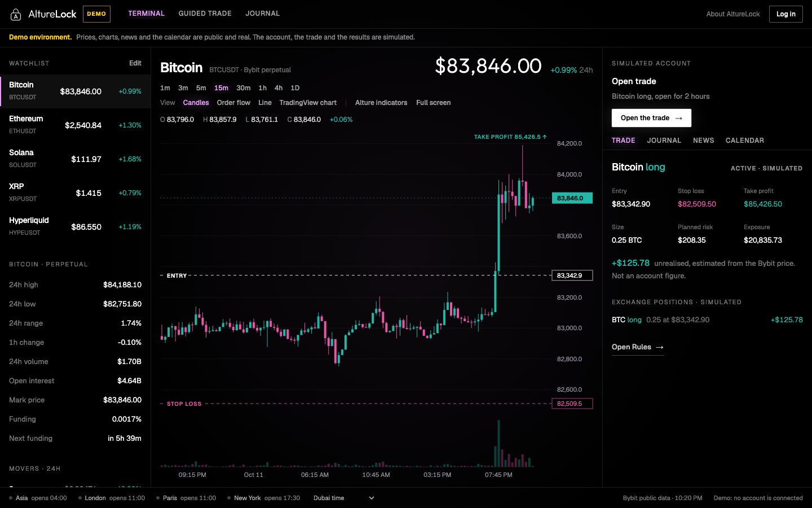Pick Hyperliquid in the watchlist

(76, 226)
